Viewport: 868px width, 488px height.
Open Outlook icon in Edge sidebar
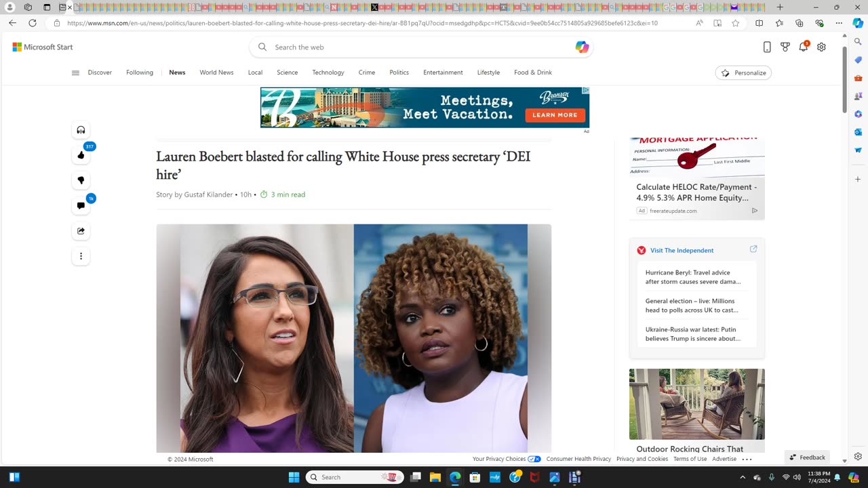tap(858, 132)
